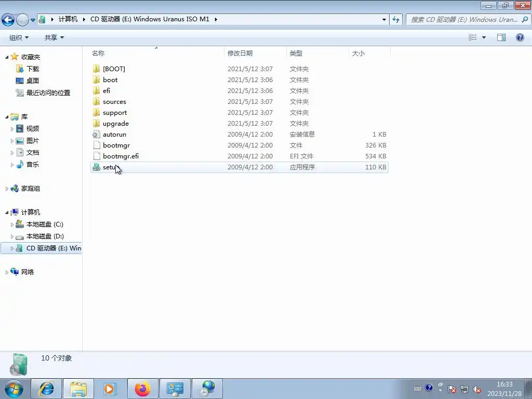Screen dimensions: 532x399
Task: Open the address bar history dropdown
Action: (384, 20)
